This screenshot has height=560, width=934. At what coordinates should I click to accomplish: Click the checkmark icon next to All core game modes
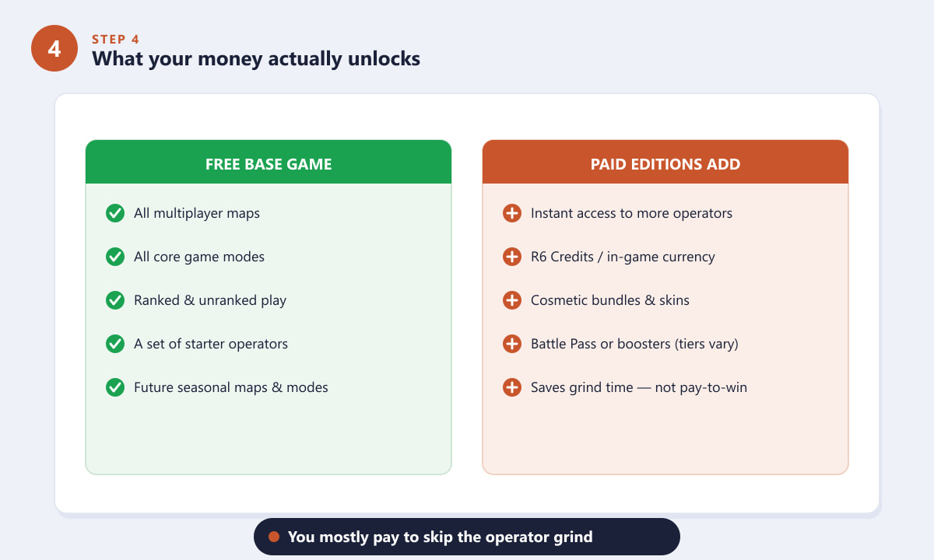pos(115,257)
